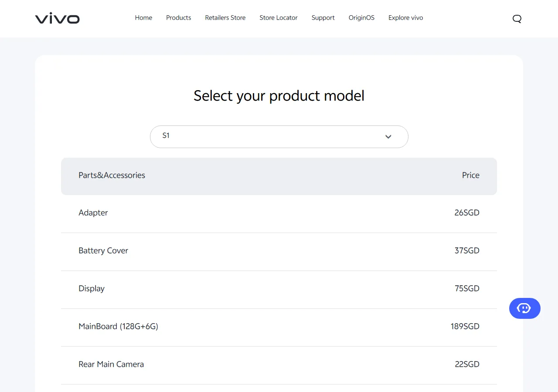The image size is (558, 392).
Task: Open the Products menu
Action: click(x=179, y=18)
